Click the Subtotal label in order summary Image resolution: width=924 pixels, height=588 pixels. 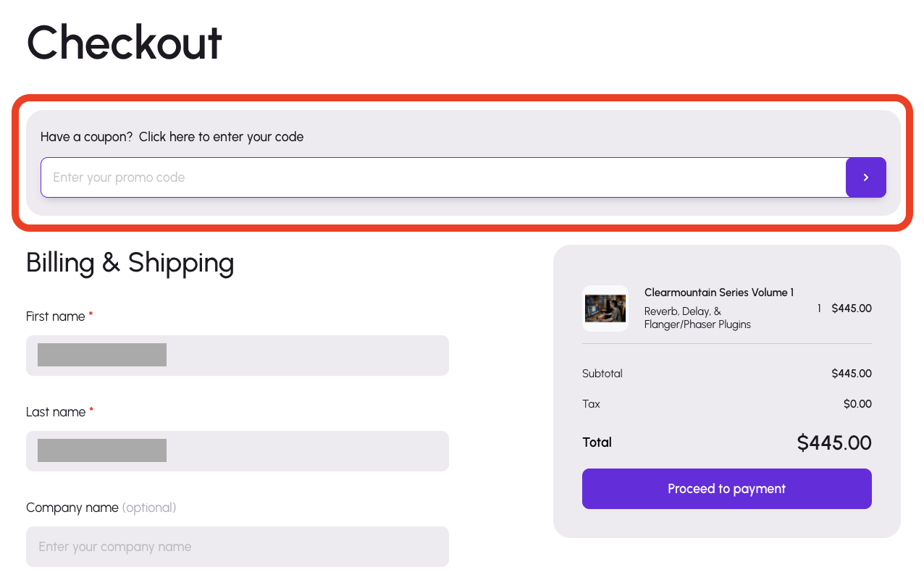(602, 374)
